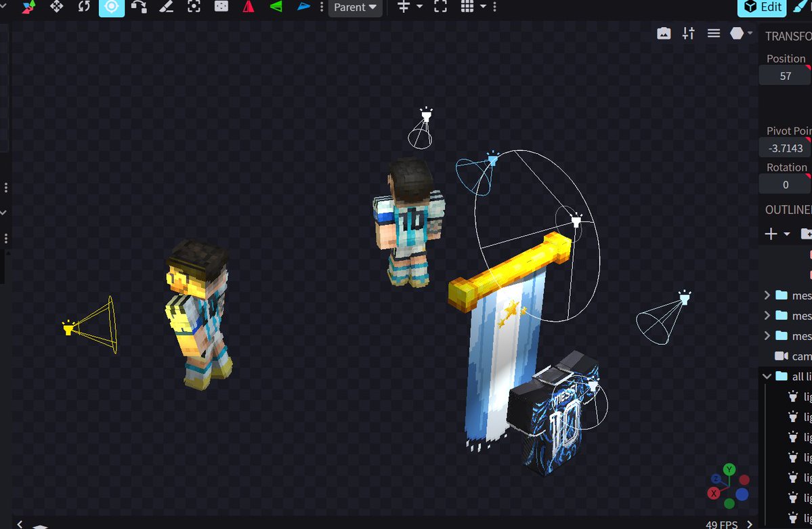Toggle the green Y-axis plane icon
Viewport: 812px width, 529px height.
point(276,7)
